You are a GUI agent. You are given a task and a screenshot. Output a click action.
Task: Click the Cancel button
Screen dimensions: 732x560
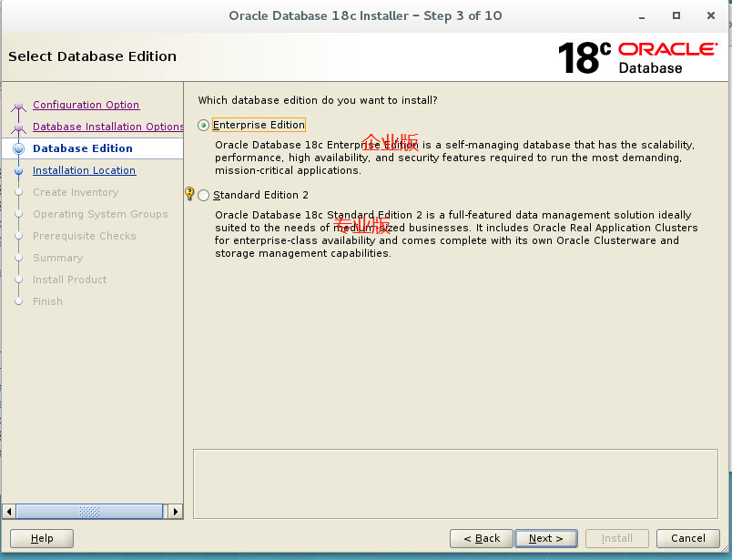687,538
